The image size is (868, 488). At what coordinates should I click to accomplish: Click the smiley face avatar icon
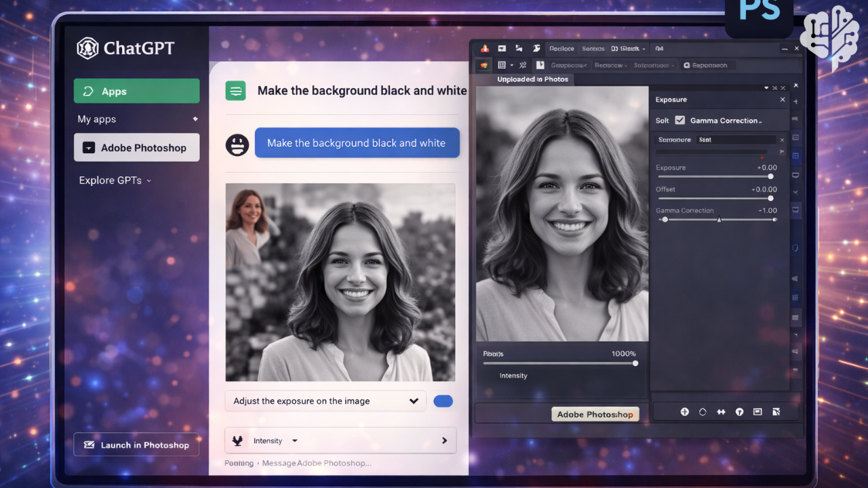click(237, 144)
